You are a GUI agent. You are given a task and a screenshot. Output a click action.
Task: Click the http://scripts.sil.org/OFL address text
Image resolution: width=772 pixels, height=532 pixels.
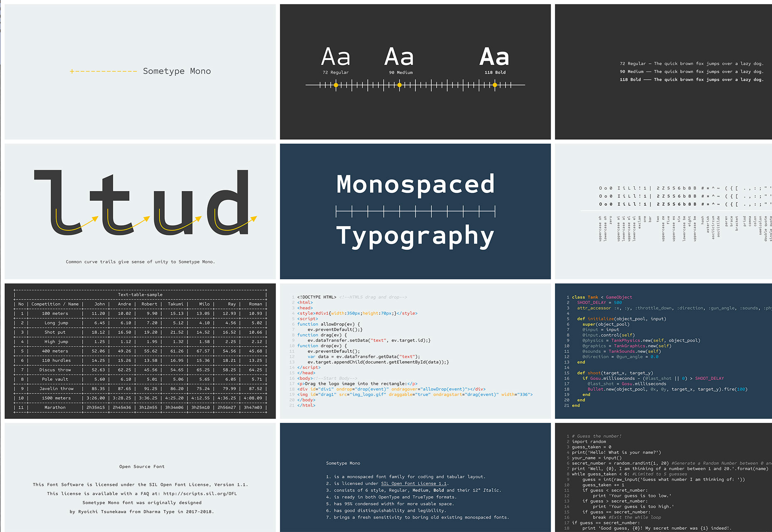[200, 494]
